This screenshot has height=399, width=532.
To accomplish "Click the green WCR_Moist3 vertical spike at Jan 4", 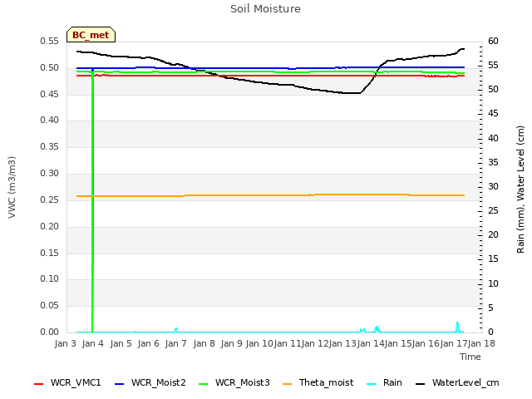I will tap(92, 200).
